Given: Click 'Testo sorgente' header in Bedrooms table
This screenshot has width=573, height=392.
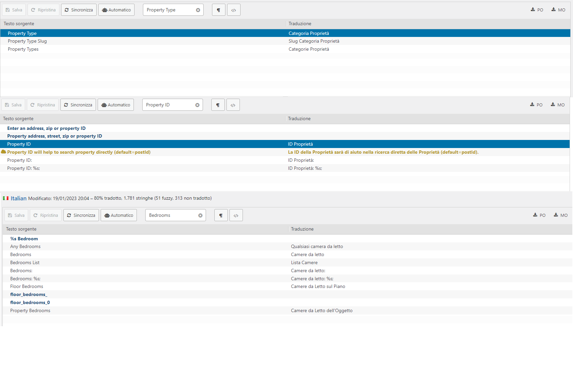Looking at the screenshot, I should click(x=21, y=229).
